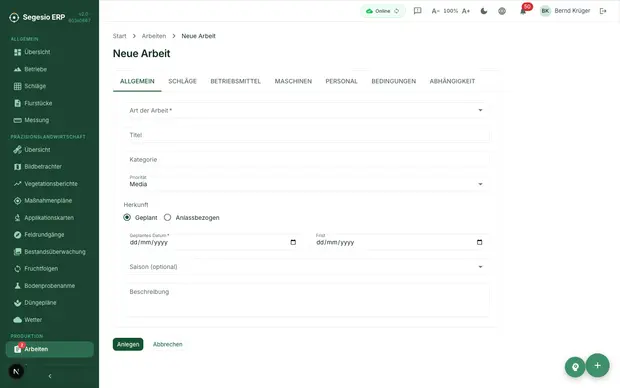Decrease font size with A- icon
The width and height of the screenshot is (620, 388).
click(435, 11)
